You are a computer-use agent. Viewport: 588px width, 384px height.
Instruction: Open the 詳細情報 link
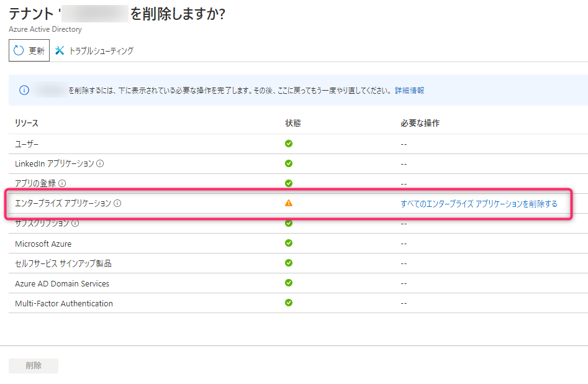pos(410,91)
